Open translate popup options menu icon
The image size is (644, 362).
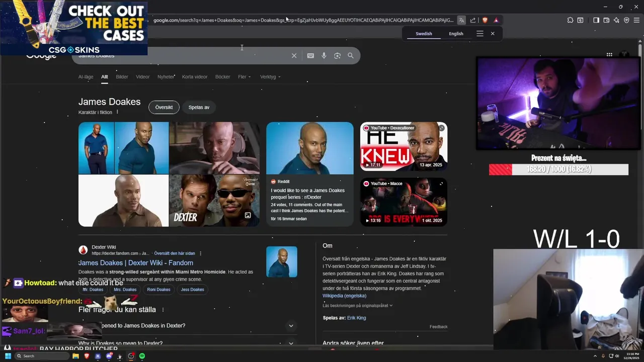[x=480, y=34]
